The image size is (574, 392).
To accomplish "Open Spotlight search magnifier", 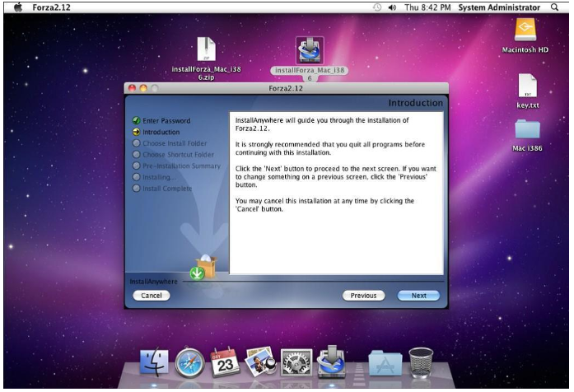I will 554,7.
